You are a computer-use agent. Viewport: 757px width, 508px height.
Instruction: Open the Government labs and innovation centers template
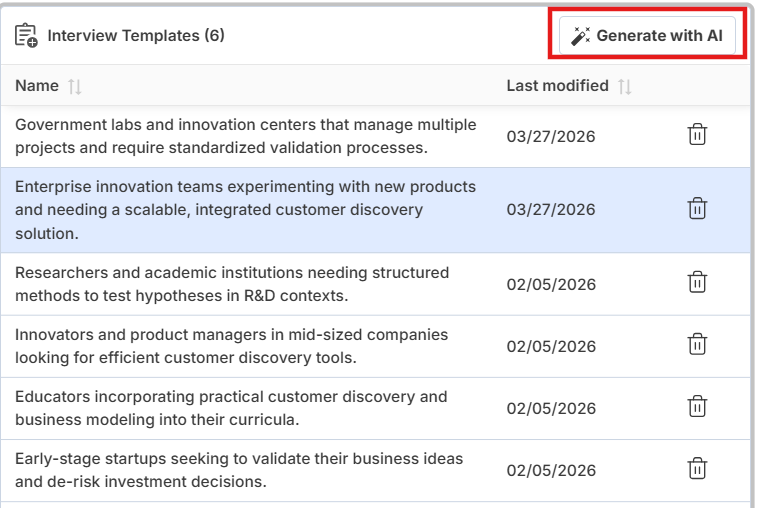click(x=245, y=136)
